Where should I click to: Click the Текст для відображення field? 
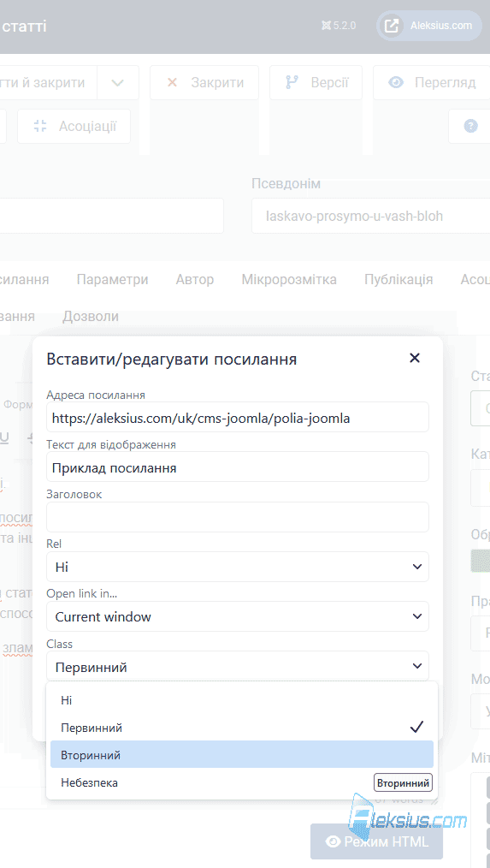pyautogui.click(x=237, y=467)
